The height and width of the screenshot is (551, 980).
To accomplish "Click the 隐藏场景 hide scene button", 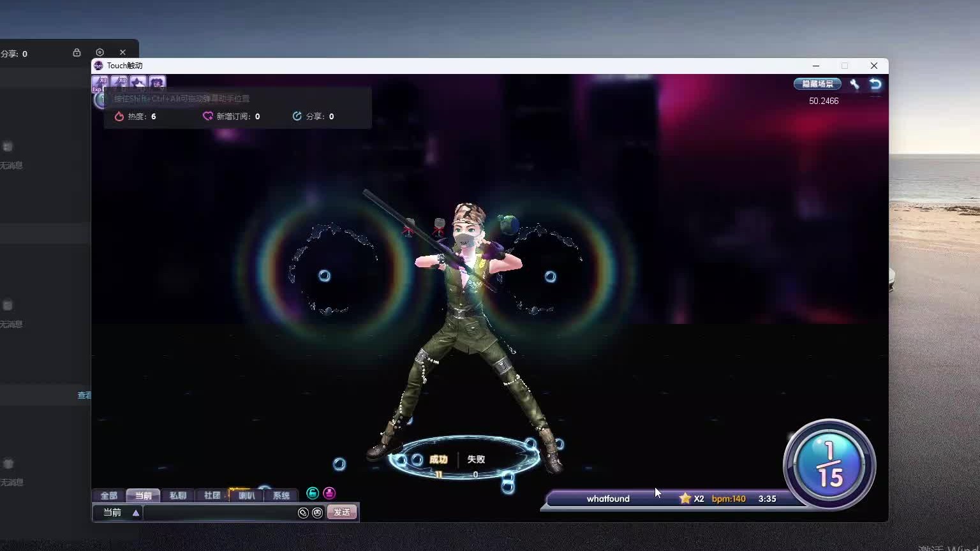I will pyautogui.click(x=817, y=84).
